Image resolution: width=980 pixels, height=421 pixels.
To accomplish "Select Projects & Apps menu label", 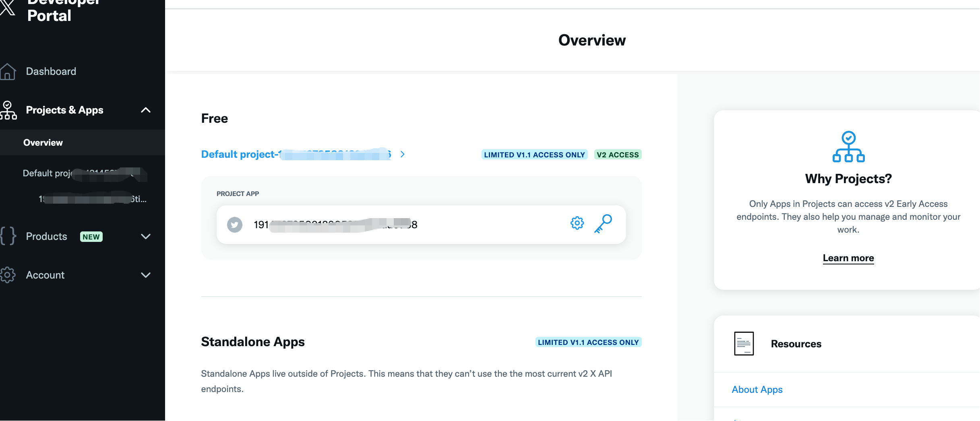I will [64, 110].
